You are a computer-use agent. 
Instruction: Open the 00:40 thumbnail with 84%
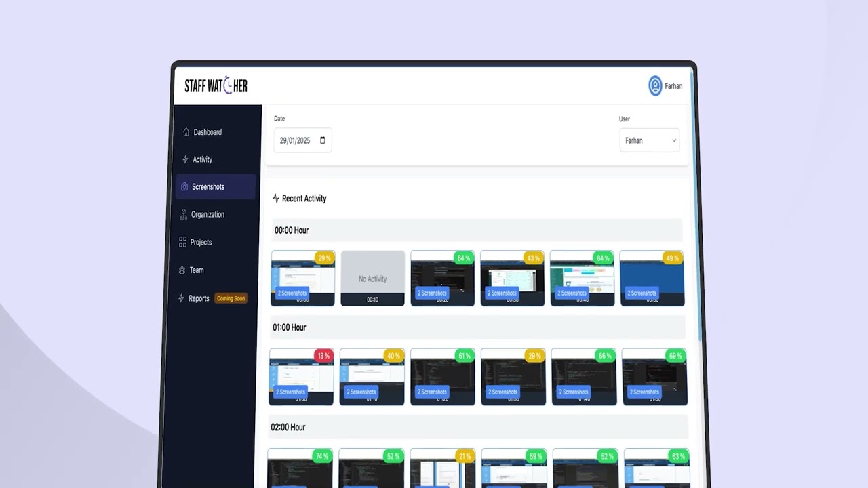(582, 279)
